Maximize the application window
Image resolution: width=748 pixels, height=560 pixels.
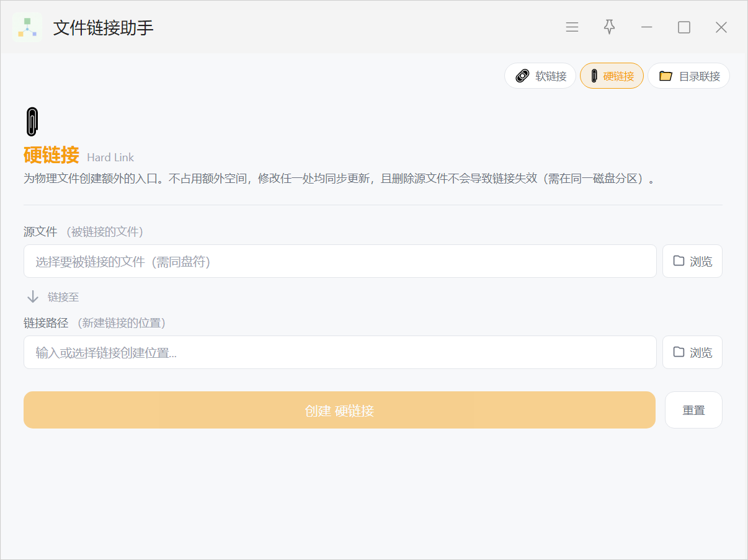(683, 27)
